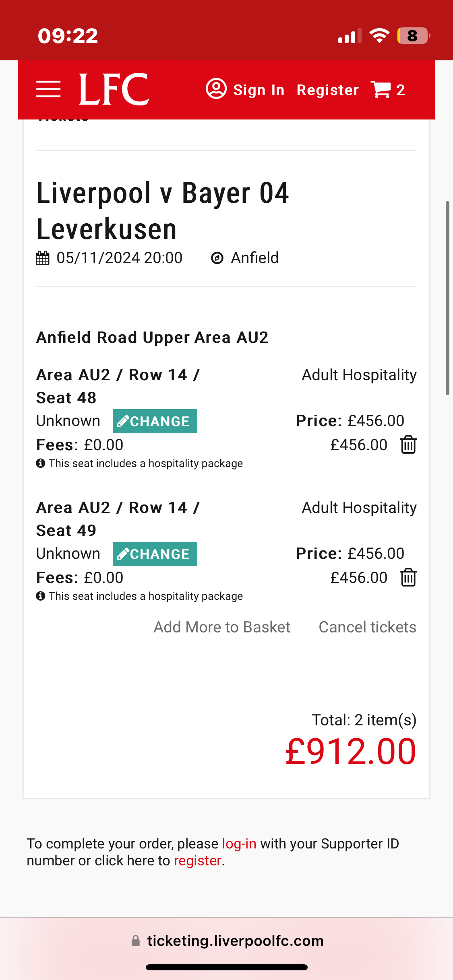The width and height of the screenshot is (453, 980).
Task: Click the calendar icon beside match date
Action: [x=43, y=258]
